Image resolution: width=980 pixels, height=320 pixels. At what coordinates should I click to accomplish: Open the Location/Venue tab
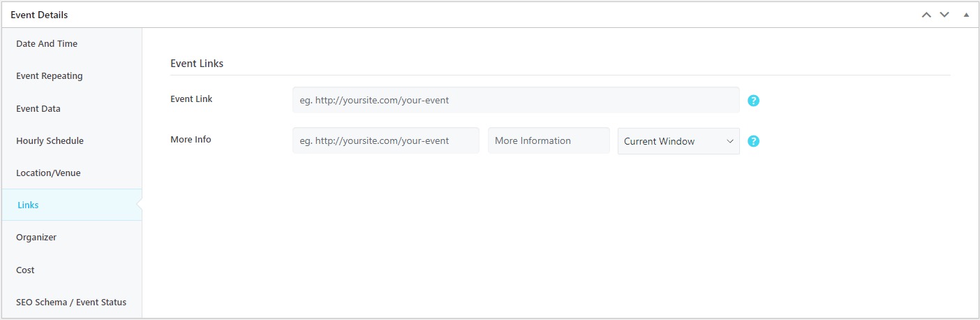[72, 173]
